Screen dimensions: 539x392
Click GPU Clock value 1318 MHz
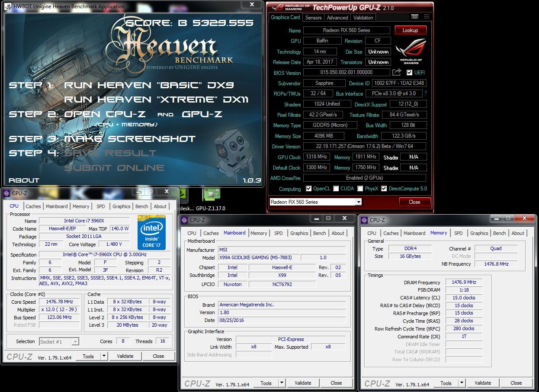click(317, 157)
